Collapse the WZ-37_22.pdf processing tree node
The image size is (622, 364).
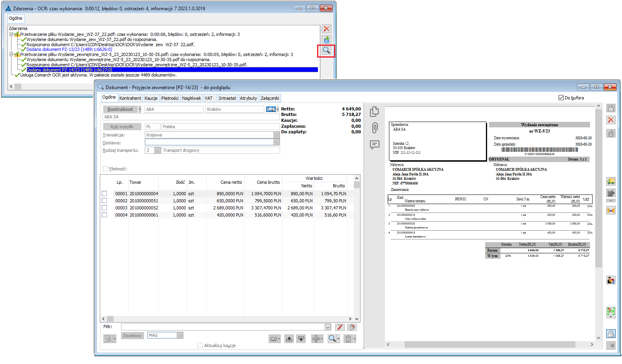tap(11, 34)
